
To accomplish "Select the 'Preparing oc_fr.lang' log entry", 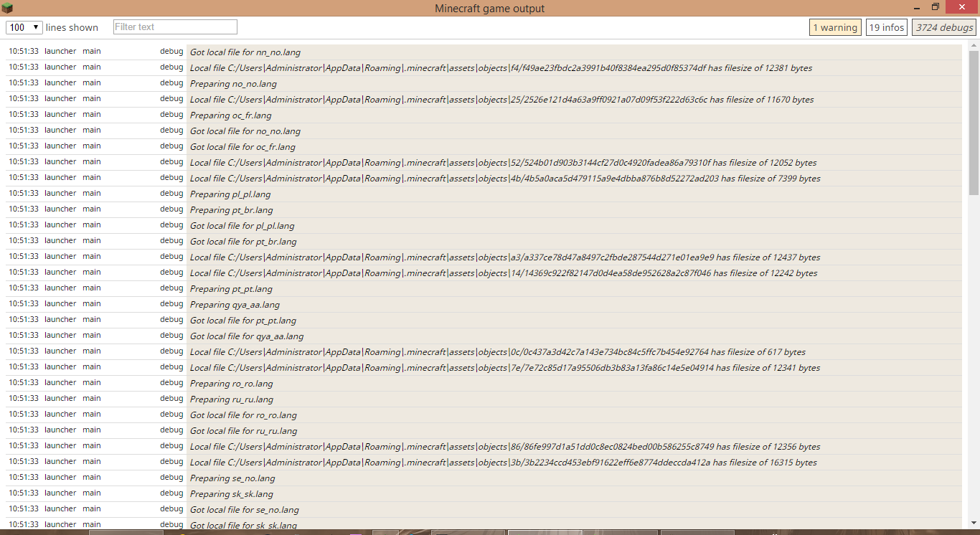I will (231, 115).
